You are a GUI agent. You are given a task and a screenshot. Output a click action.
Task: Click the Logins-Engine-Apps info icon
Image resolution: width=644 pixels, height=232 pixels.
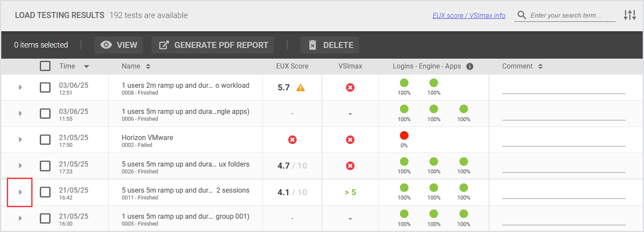470,66
